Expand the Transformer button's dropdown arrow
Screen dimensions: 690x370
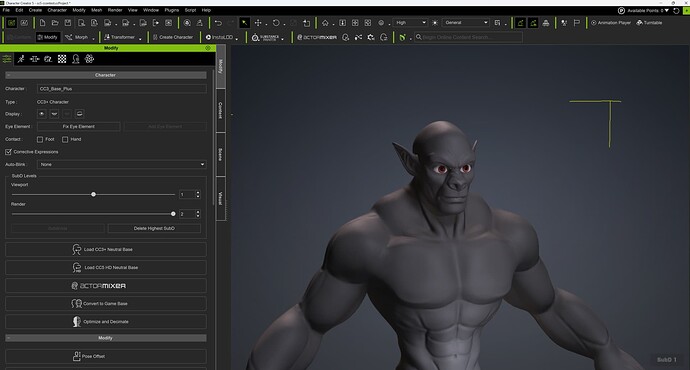pos(140,39)
